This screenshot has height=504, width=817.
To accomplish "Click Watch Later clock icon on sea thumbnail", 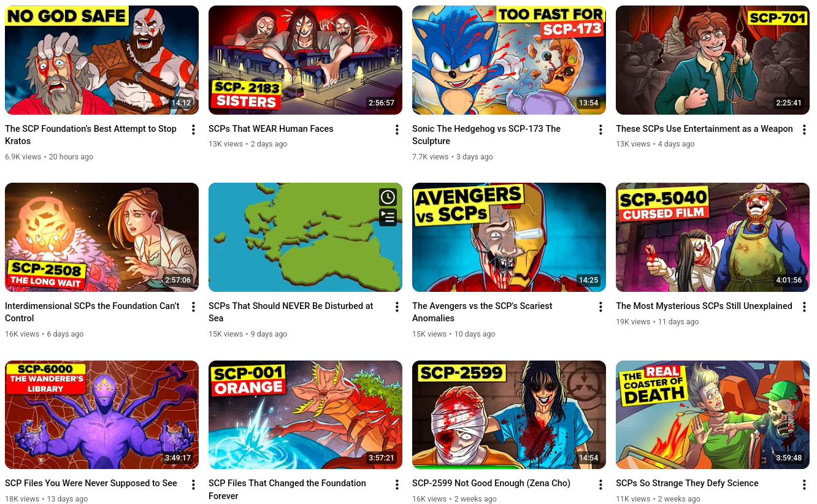I will (388, 197).
